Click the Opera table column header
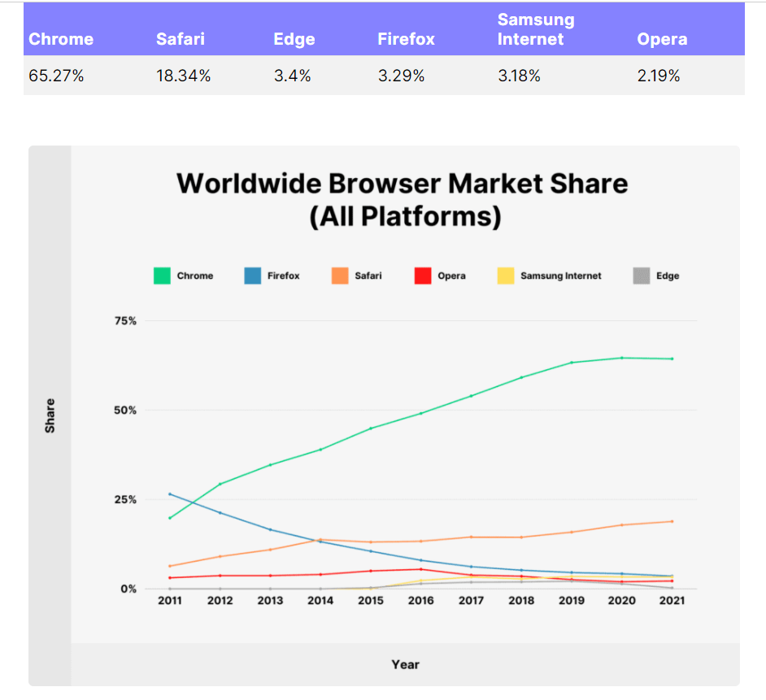This screenshot has height=700, width=766. click(662, 40)
